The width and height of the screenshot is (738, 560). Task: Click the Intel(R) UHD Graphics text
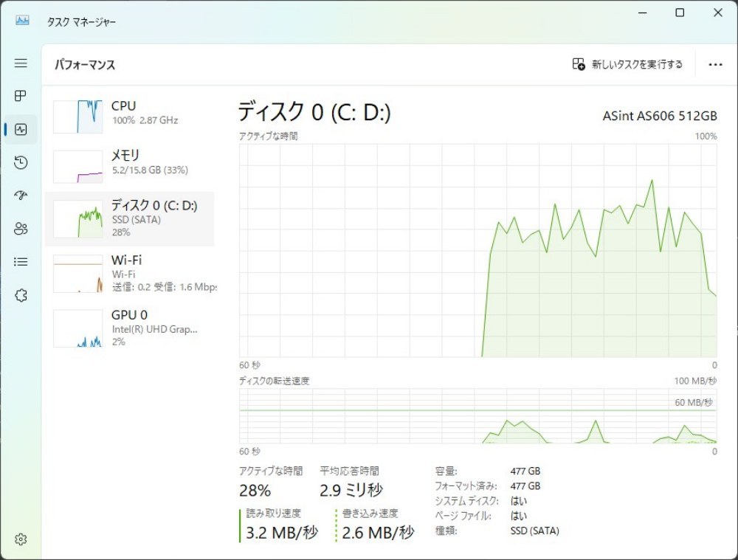point(154,329)
